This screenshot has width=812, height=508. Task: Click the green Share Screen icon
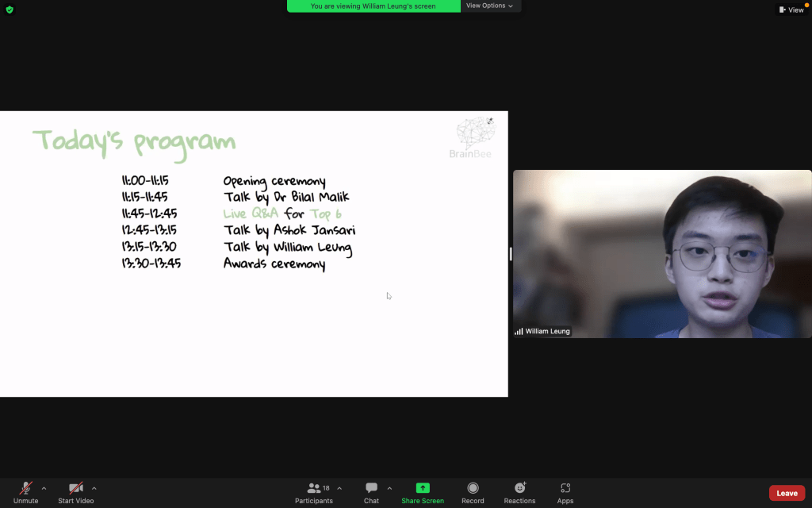tap(423, 488)
